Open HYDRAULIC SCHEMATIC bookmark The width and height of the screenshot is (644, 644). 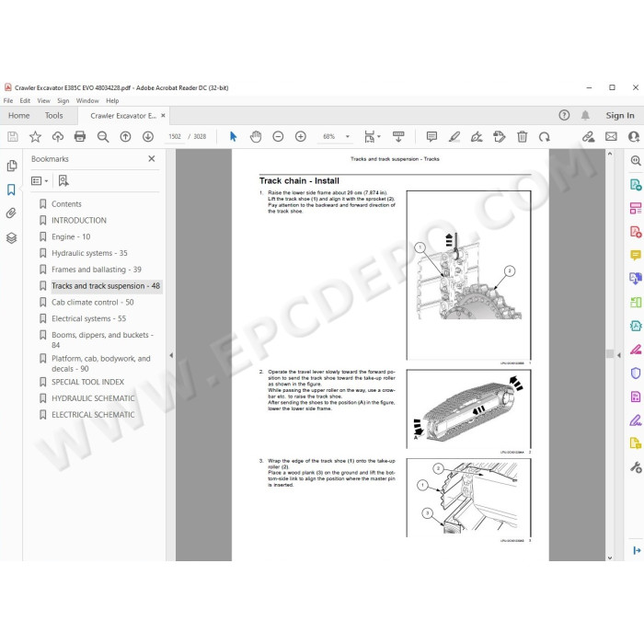click(x=93, y=398)
